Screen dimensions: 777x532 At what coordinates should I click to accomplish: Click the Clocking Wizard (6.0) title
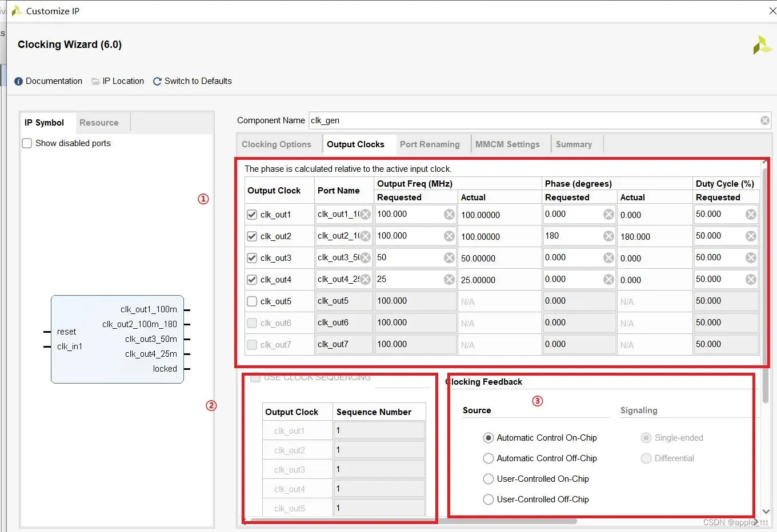point(70,45)
